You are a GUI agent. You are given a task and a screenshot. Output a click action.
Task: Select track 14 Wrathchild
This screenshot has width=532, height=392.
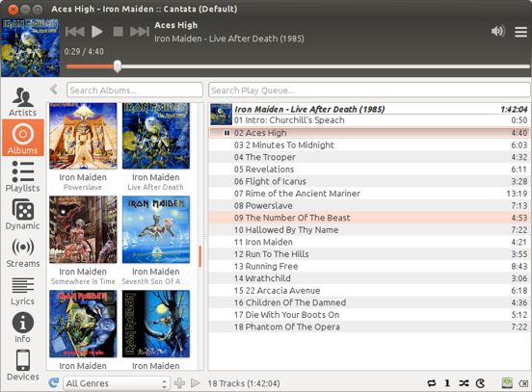pyautogui.click(x=369, y=278)
